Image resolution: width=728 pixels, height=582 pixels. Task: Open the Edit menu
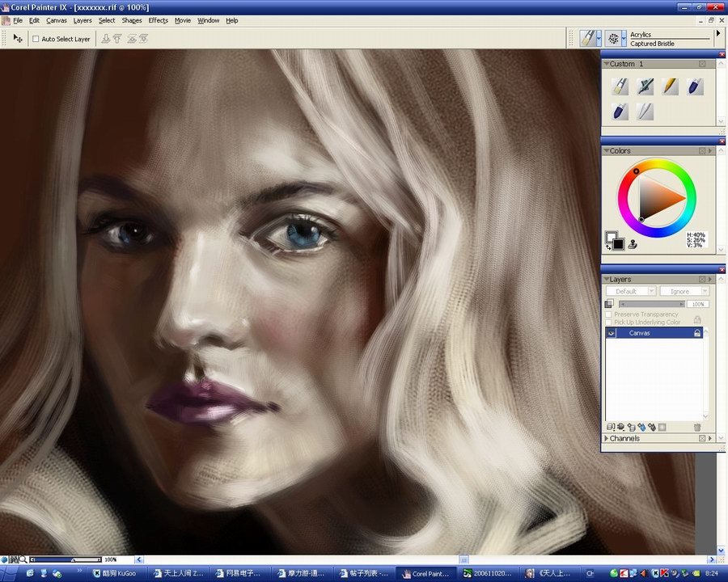coord(34,20)
